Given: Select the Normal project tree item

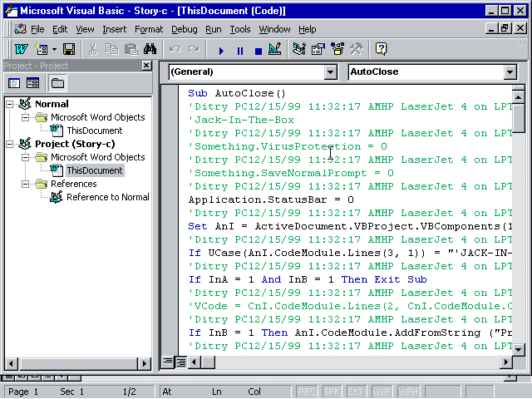Looking at the screenshot, I should 52,104.
